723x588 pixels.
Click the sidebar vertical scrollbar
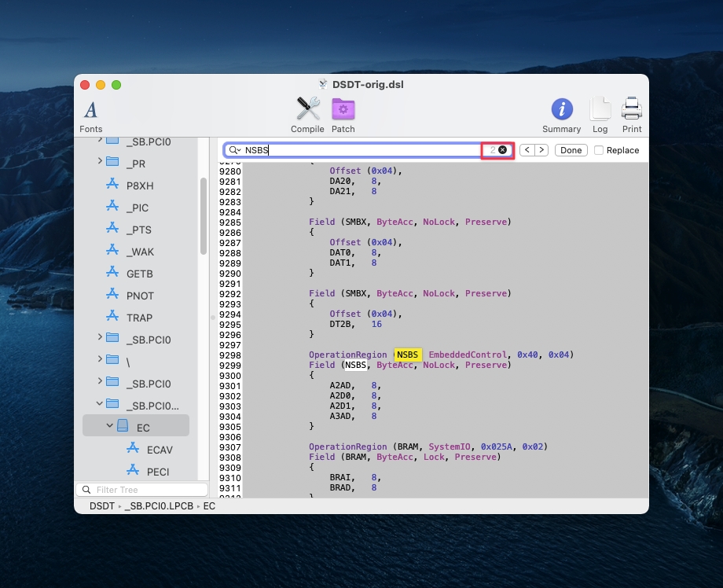pyautogui.click(x=204, y=216)
